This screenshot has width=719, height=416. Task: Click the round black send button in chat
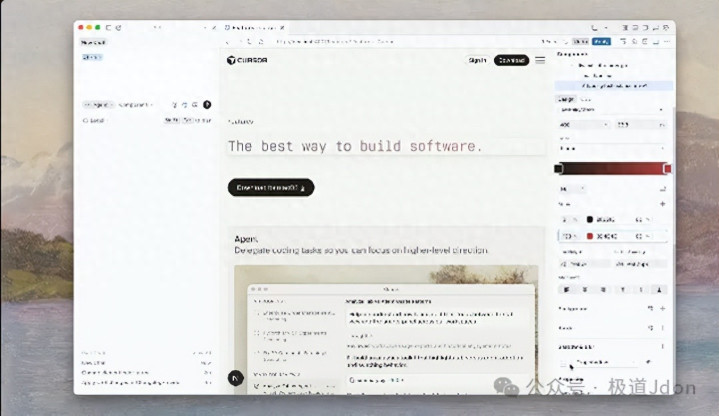(207, 105)
